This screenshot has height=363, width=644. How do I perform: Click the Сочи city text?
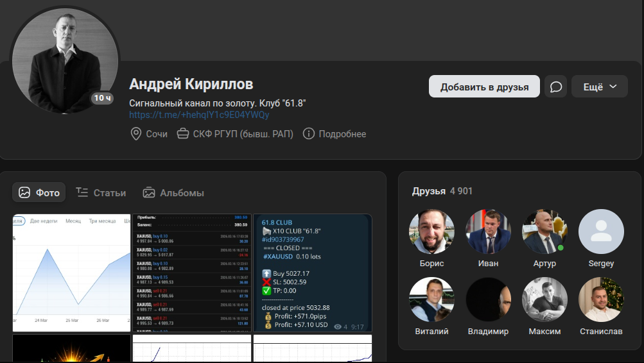pyautogui.click(x=157, y=133)
